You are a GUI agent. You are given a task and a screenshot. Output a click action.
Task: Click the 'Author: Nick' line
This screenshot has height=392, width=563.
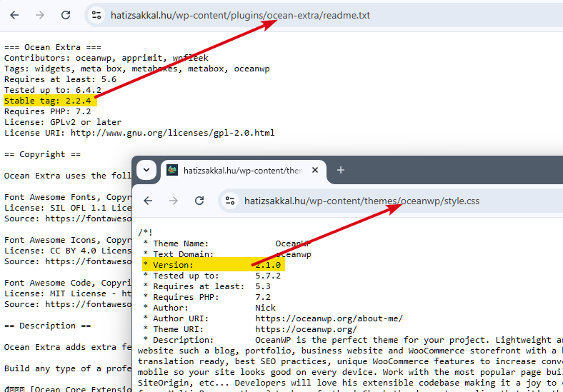[x=209, y=308]
